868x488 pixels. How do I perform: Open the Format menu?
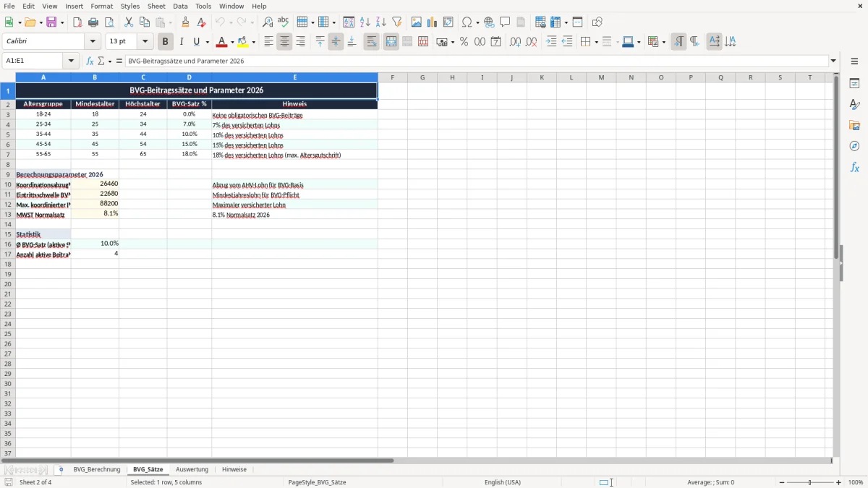coord(102,6)
